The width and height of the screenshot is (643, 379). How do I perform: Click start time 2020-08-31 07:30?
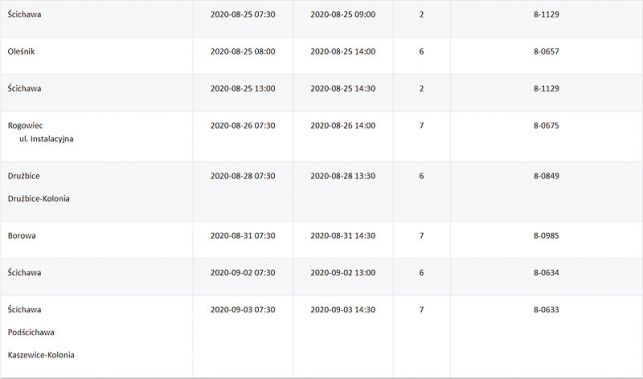tap(243, 236)
